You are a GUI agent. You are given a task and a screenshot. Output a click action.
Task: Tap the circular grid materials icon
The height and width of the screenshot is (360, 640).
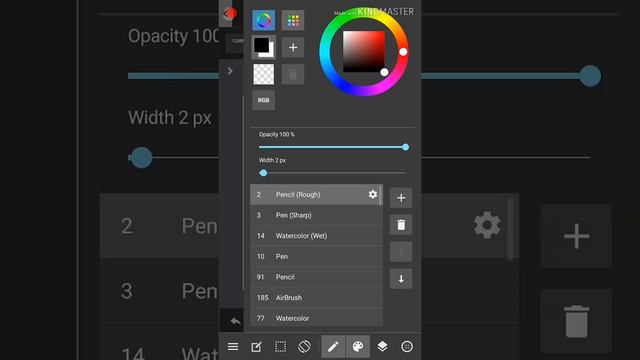coord(407,347)
